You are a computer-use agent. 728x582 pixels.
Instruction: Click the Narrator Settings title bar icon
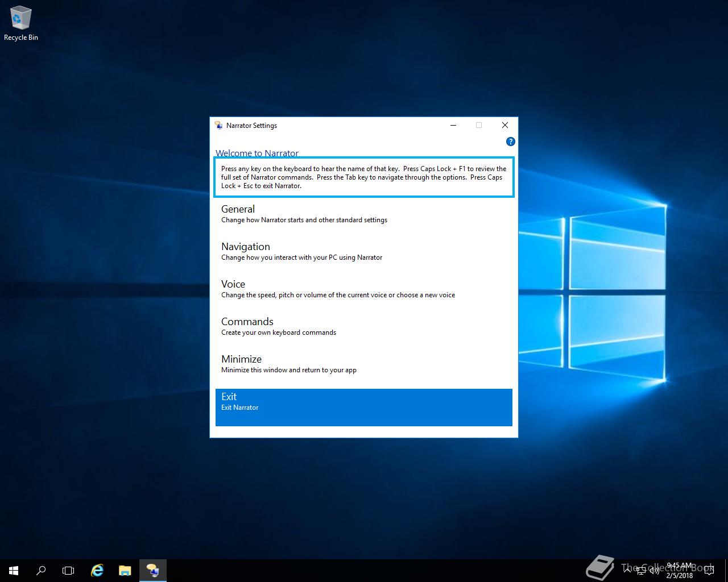click(x=218, y=125)
